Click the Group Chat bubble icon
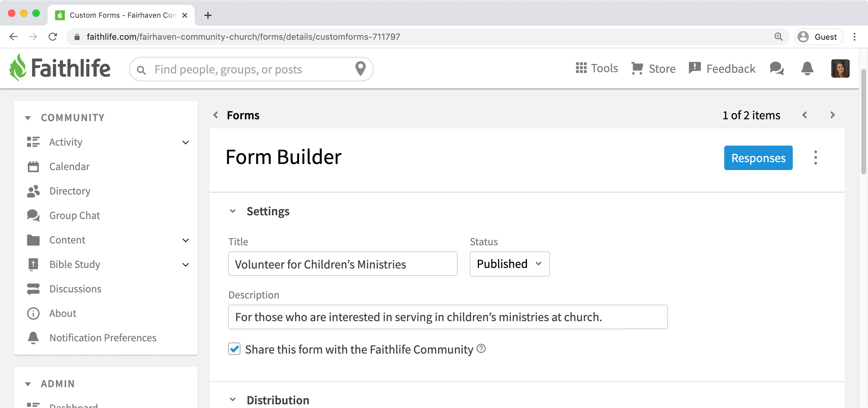The width and height of the screenshot is (868, 408). pyautogui.click(x=33, y=216)
